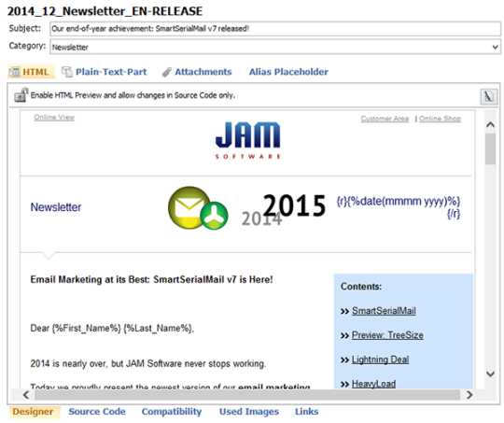
Task: Click the Customer Area link
Action: point(385,119)
